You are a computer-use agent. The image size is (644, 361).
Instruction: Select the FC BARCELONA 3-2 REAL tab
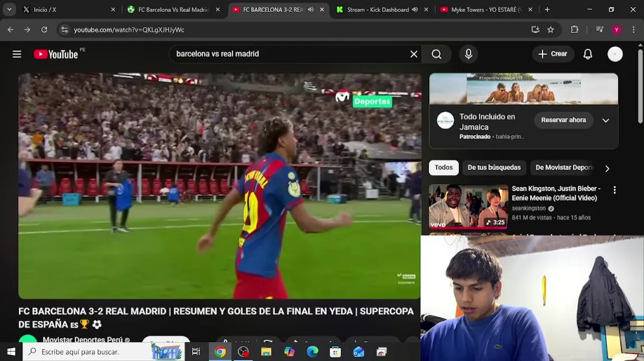279,10
